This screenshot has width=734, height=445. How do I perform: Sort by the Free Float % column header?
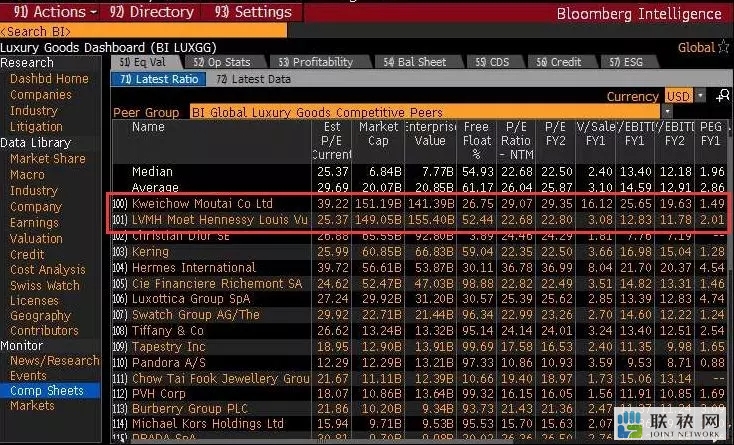tap(477, 140)
